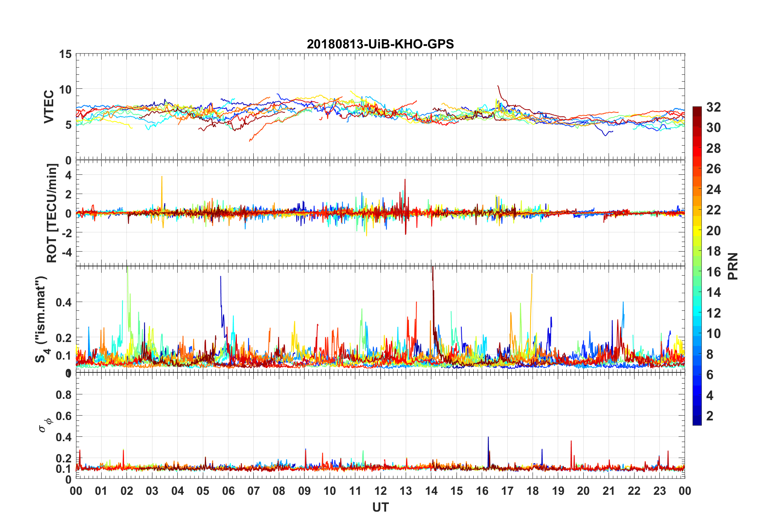The height and width of the screenshot is (532, 761).
Task: Click the "24" label on the PRN colorbar
Action: tap(713, 190)
